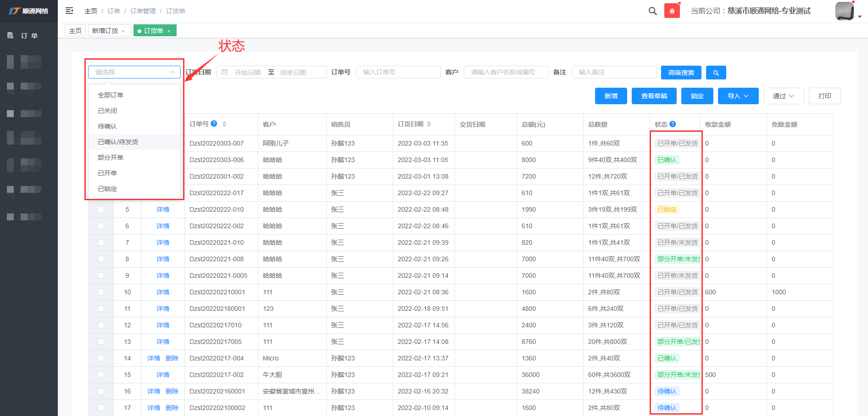Click the blue search icon button
Screen dimensions: 868x416
716,73
